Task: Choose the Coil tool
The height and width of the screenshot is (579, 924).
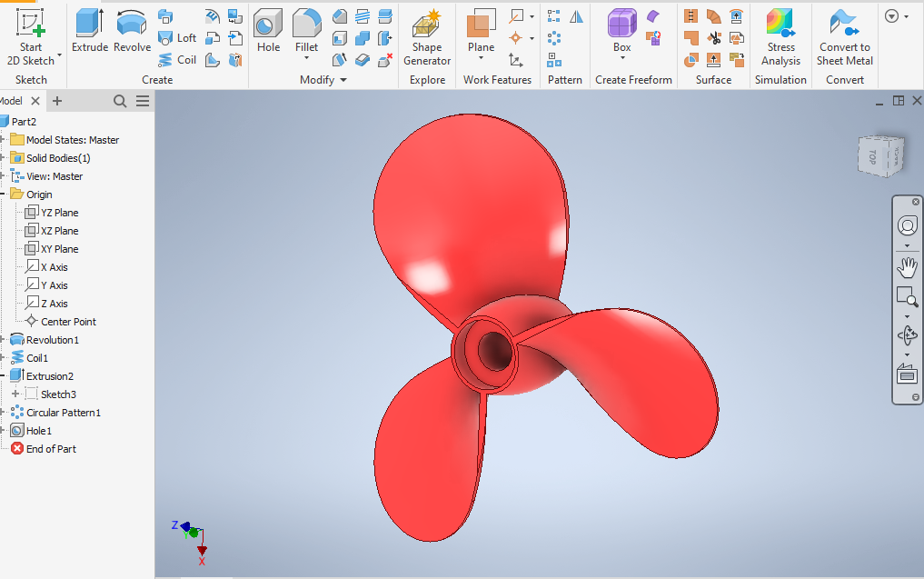Action: (x=177, y=60)
